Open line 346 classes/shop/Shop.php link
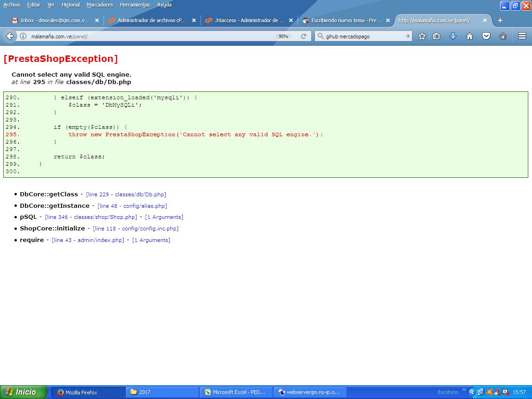This screenshot has height=399, width=532. tap(91, 217)
